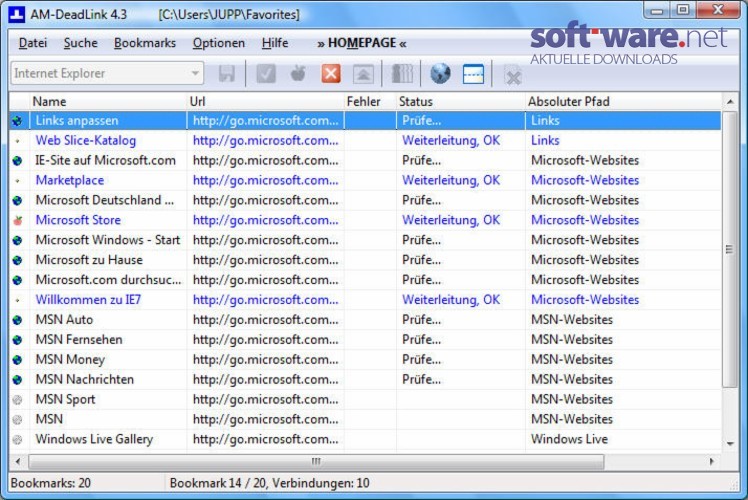Open the Internet Explorer browser dropdown
This screenshot has width=748, height=500.
pos(107,73)
